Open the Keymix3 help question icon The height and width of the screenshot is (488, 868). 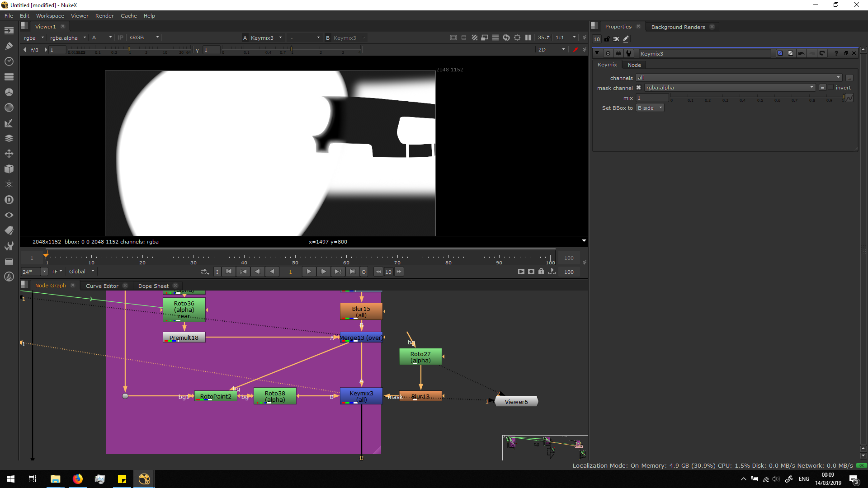click(x=836, y=53)
